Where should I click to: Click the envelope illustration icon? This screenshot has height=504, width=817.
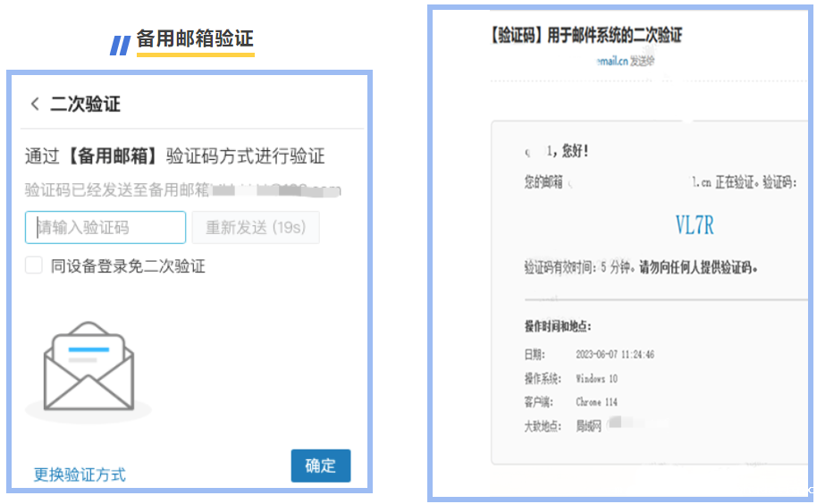click(88, 367)
